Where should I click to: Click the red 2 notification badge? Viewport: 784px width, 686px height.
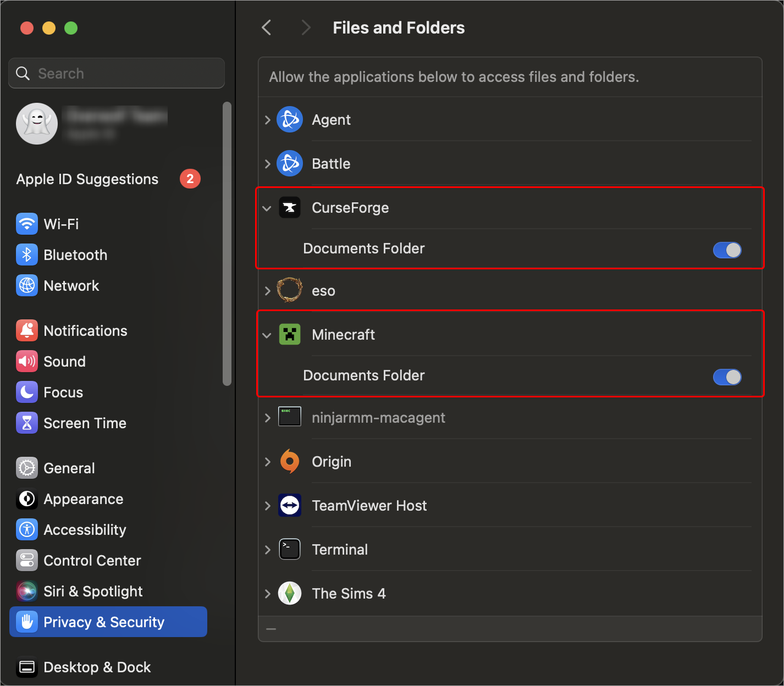click(x=190, y=179)
